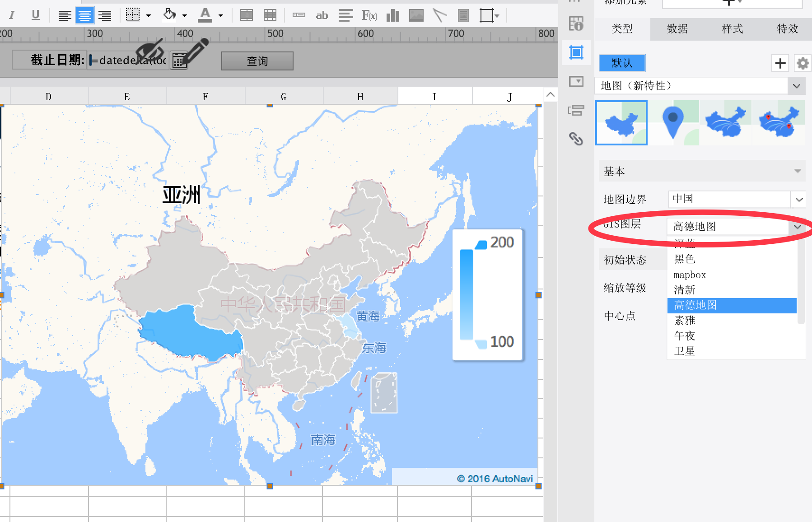Choose mapbox from GIS layer list
This screenshot has height=522, width=812.
[x=732, y=275]
